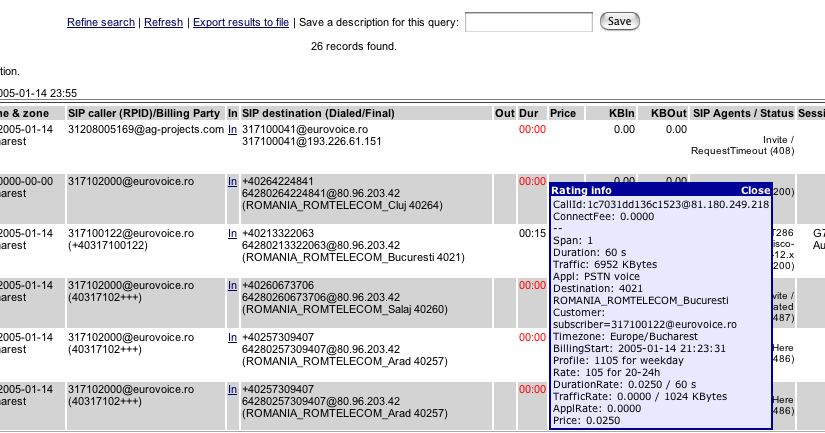Select destination 317100041@193.226.61.151
Image resolution: width=825 pixels, height=433 pixels.
[x=311, y=141]
